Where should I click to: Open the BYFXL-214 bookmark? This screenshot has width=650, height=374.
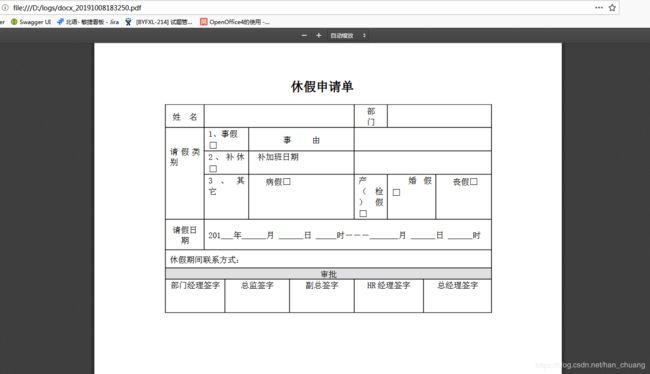coord(159,22)
